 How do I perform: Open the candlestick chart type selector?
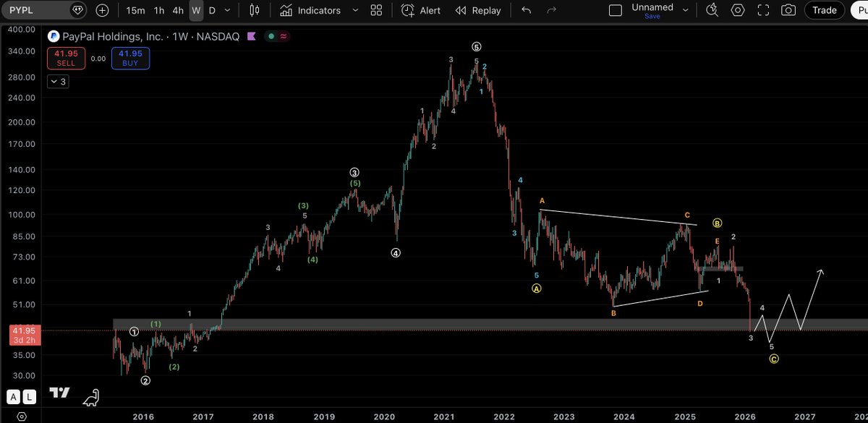point(254,10)
